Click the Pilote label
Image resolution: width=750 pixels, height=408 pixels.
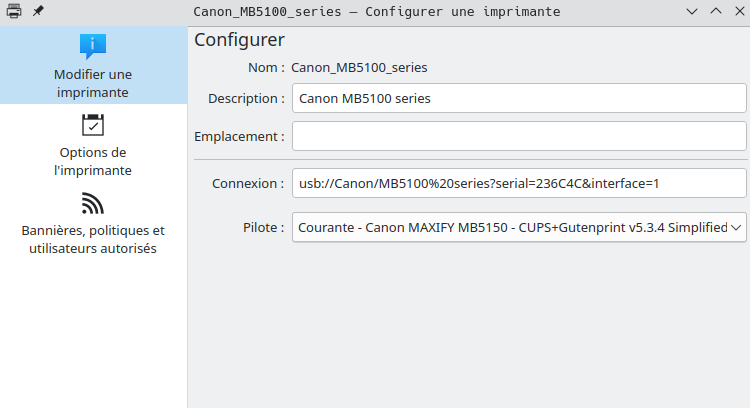264,228
